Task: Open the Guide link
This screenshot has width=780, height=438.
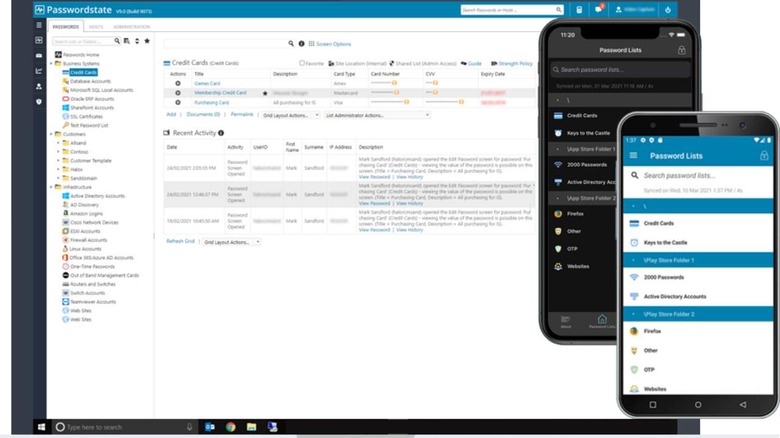Action: tap(475, 63)
